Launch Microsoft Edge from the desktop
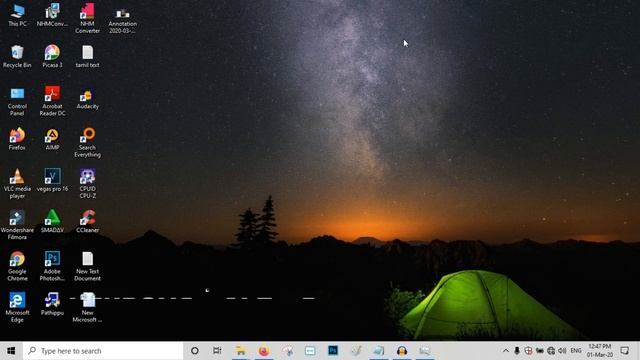Viewport: 640px width, 360px height. (17, 308)
